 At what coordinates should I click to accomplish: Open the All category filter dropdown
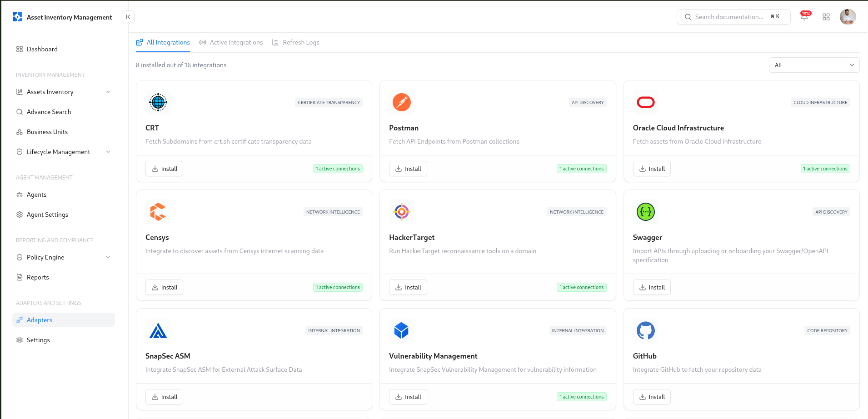[814, 65]
